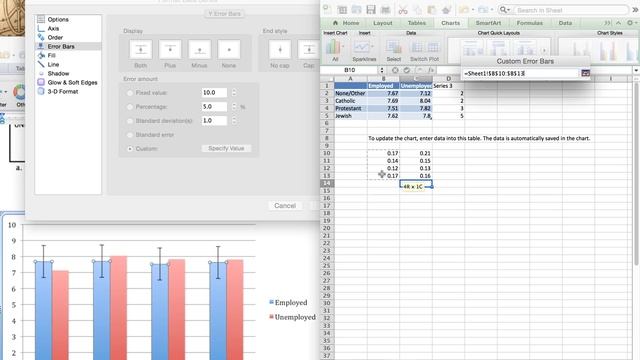Viewport: 640px width, 360px height.
Task: Select the Fixed value radio button
Action: pos(130,93)
